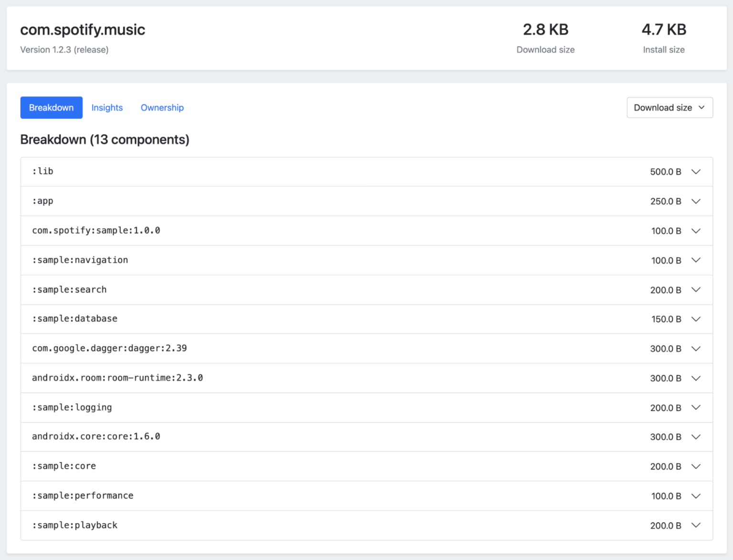This screenshot has height=560, width=733.
Task: Expand the :sample:search component
Action: 696,290
